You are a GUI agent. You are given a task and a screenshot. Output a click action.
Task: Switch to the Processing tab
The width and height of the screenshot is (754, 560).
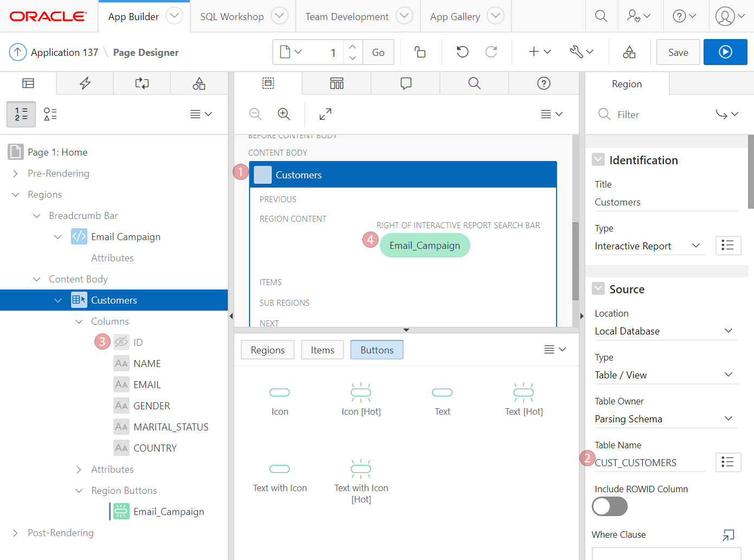point(142,83)
